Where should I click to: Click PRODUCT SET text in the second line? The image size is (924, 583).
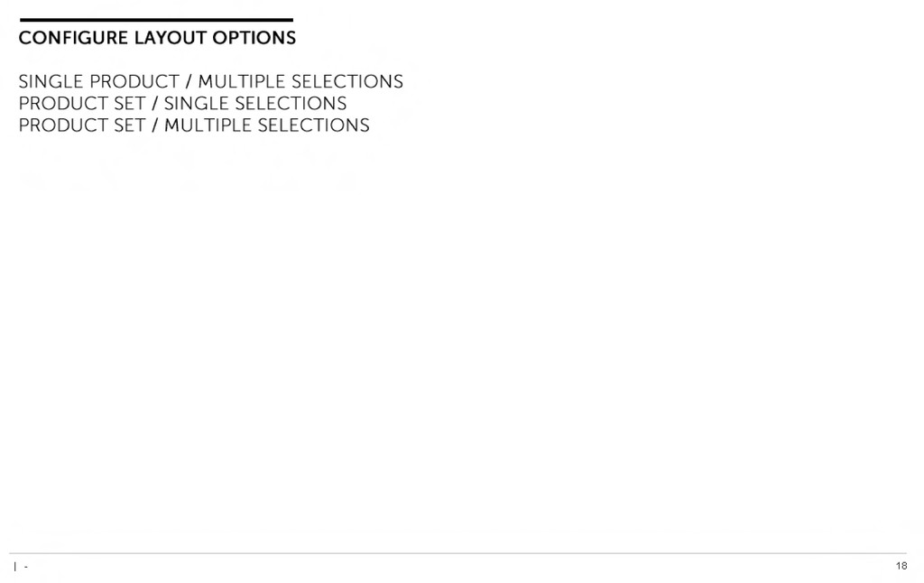coord(82,103)
